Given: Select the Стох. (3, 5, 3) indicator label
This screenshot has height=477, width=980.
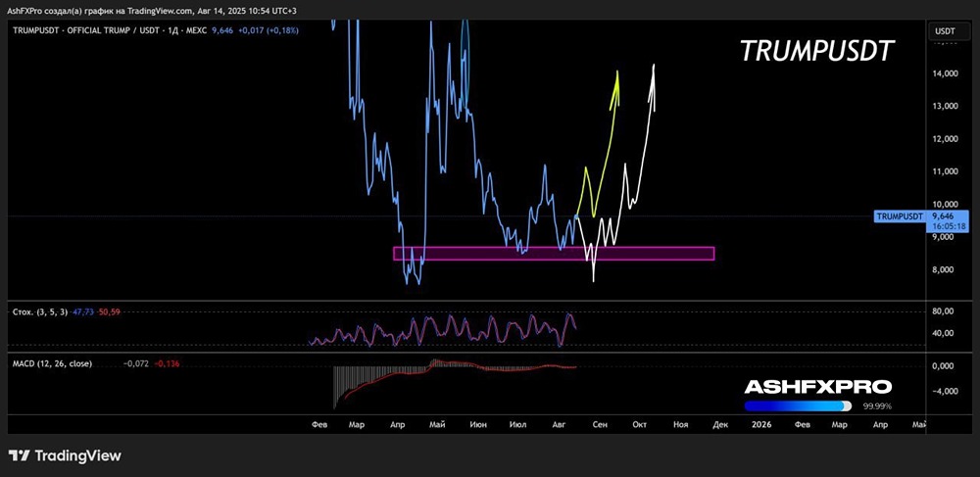Looking at the screenshot, I should pos(40,311).
